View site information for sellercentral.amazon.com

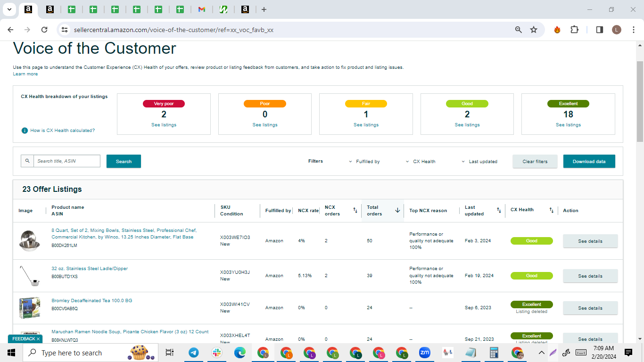(x=65, y=30)
